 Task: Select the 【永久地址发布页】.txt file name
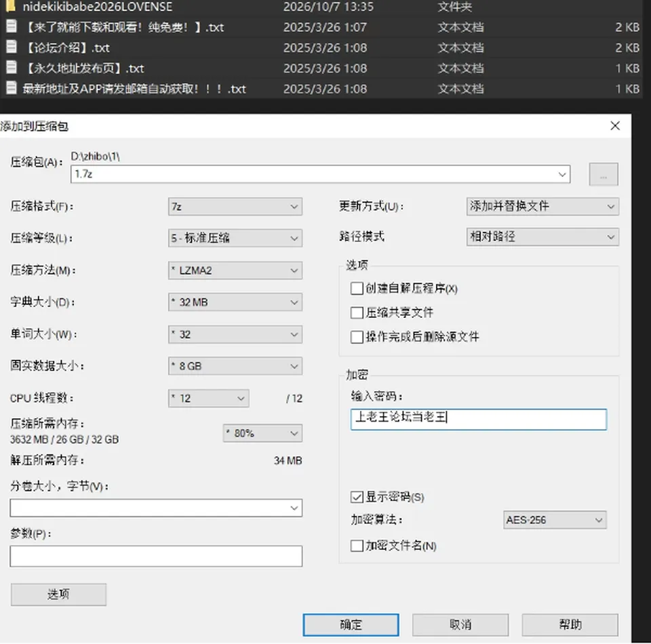[x=84, y=68]
